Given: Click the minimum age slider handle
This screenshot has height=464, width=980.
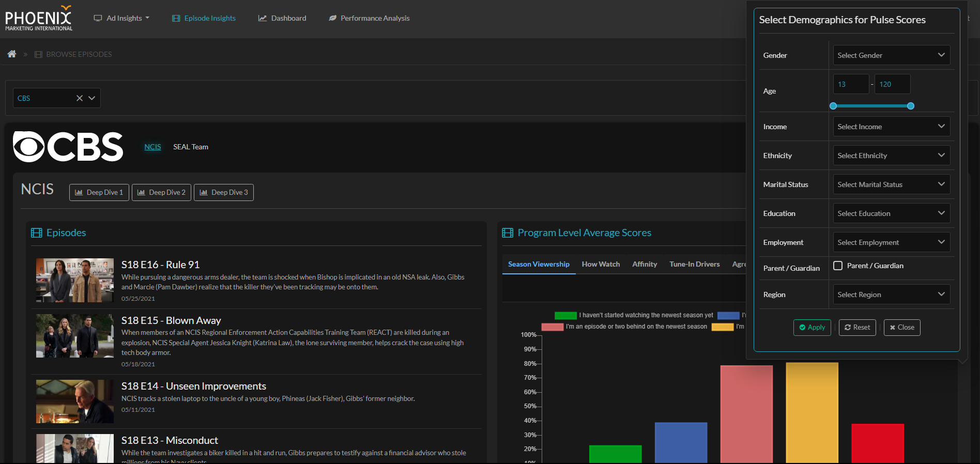Looking at the screenshot, I should point(833,106).
